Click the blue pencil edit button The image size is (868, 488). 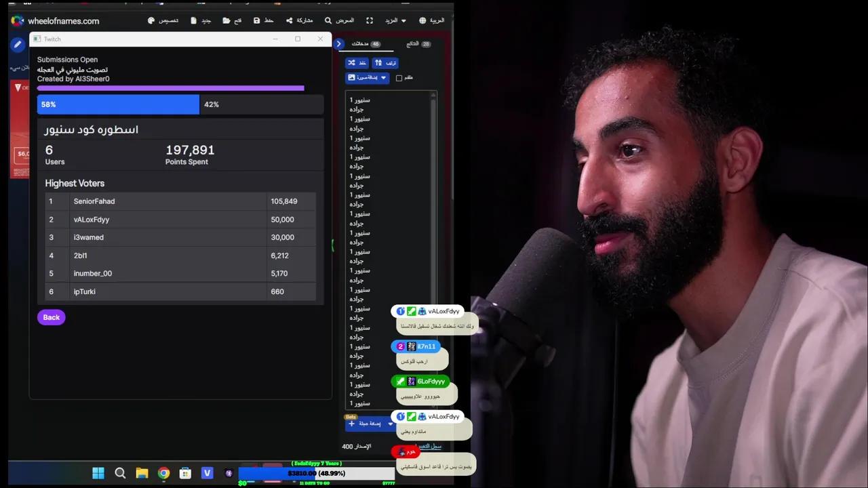pos(18,45)
